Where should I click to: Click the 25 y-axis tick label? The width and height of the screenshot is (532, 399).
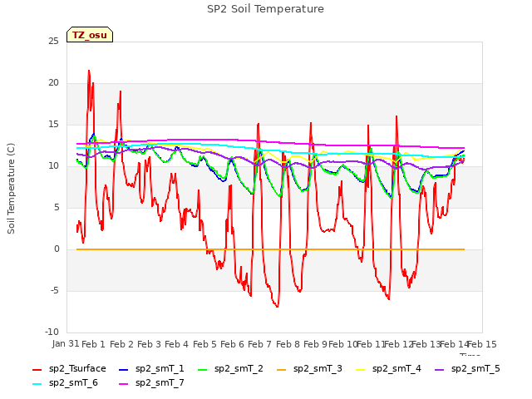tap(53, 41)
